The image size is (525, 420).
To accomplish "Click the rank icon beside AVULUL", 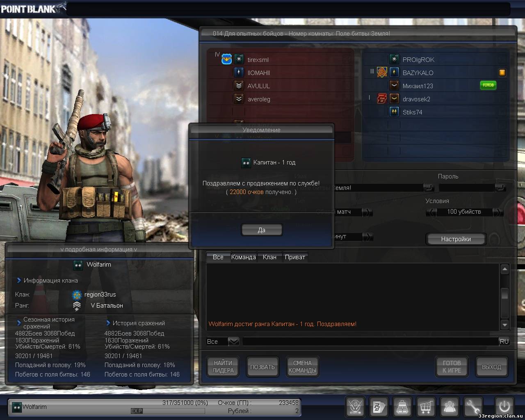I will (x=239, y=86).
